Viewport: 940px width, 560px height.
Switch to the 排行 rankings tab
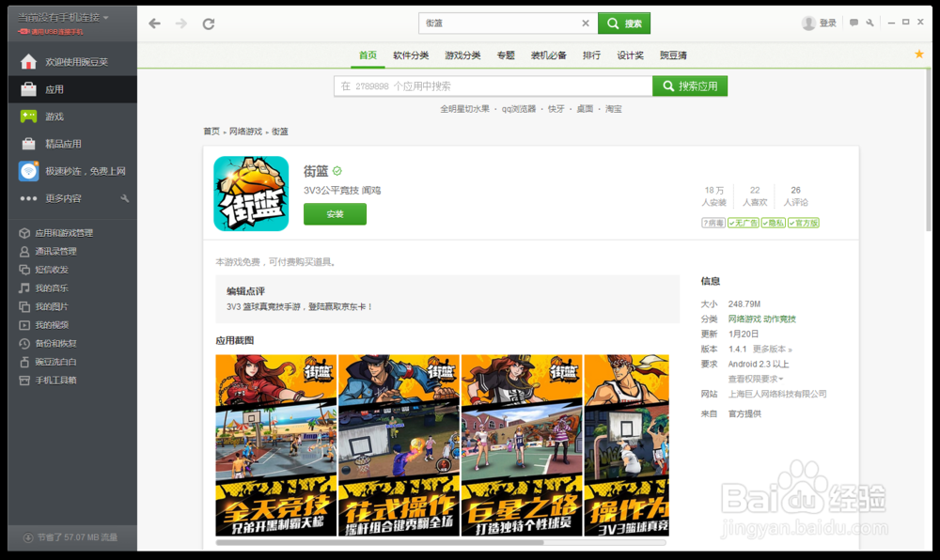coord(591,55)
